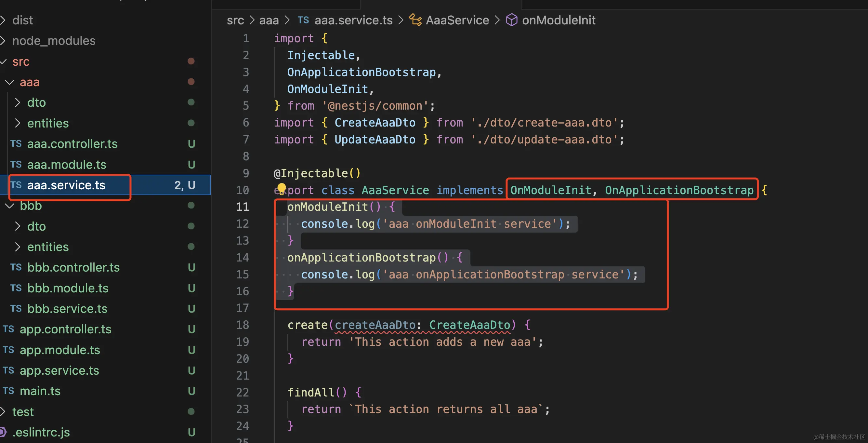Select the aaa.service.ts breadcrumb item

coord(353,20)
